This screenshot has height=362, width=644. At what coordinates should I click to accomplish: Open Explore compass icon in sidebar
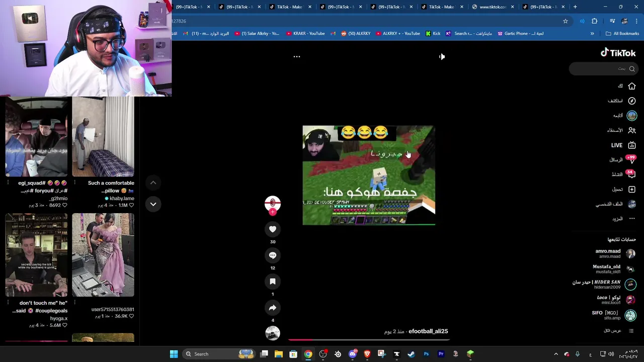pyautogui.click(x=631, y=101)
